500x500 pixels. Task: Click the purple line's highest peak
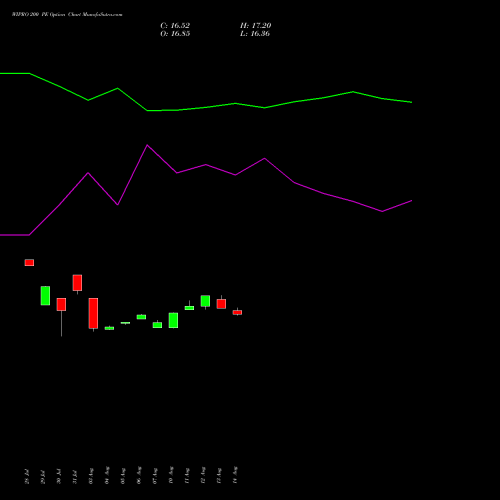147,145
